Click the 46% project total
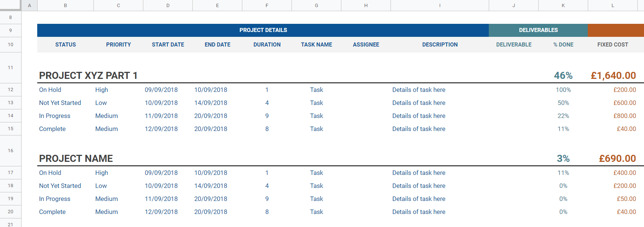This screenshot has height=227, width=644. click(563, 76)
